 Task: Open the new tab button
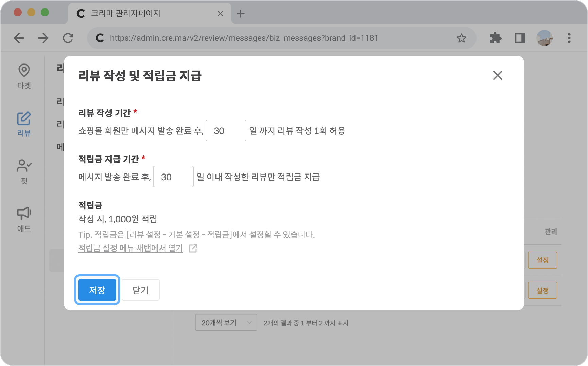241,14
